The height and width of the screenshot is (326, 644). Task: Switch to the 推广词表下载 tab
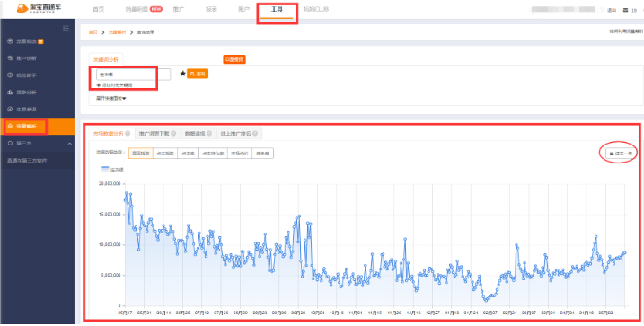[x=157, y=134]
